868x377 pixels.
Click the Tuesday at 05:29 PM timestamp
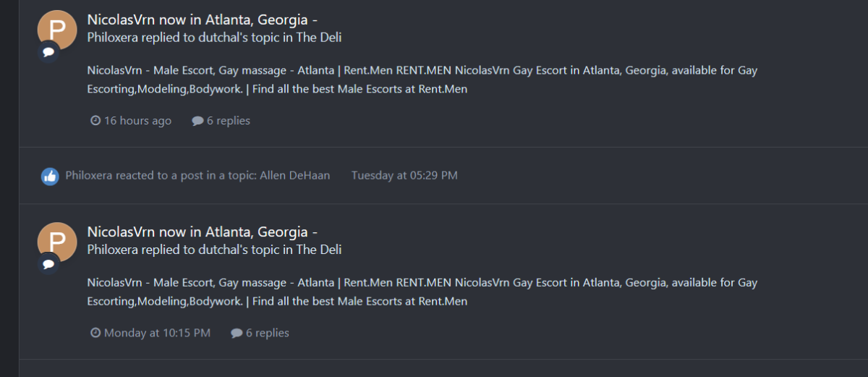(404, 175)
